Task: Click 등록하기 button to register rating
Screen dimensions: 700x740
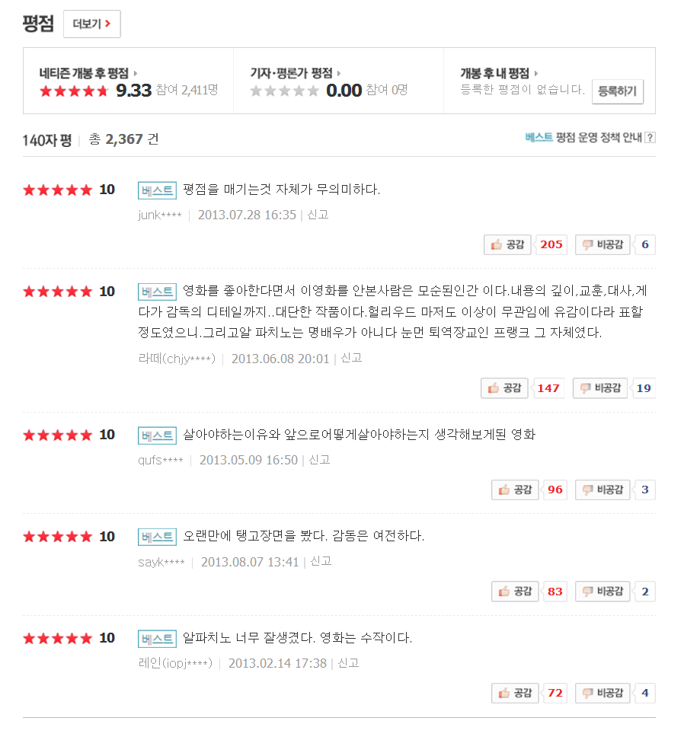Action: coord(618,91)
